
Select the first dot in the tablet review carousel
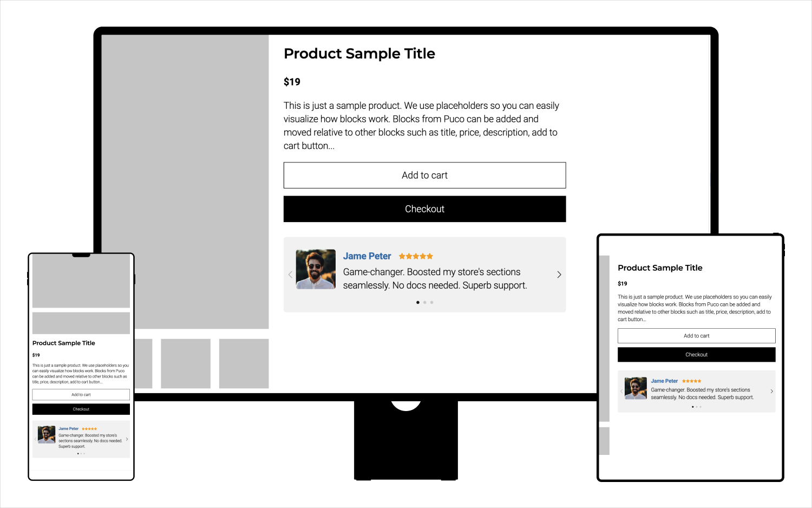click(x=692, y=407)
